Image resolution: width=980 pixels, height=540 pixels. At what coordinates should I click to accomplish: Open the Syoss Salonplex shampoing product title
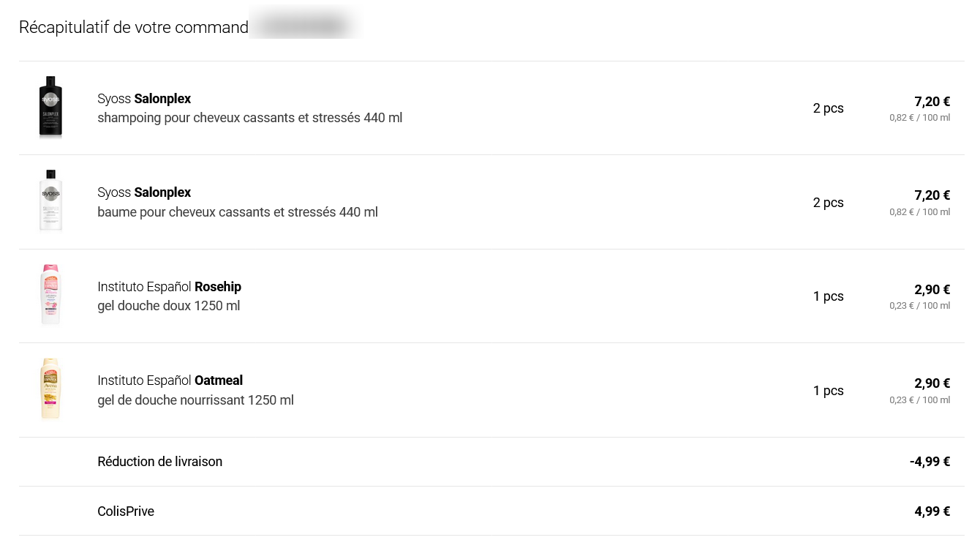tap(144, 99)
